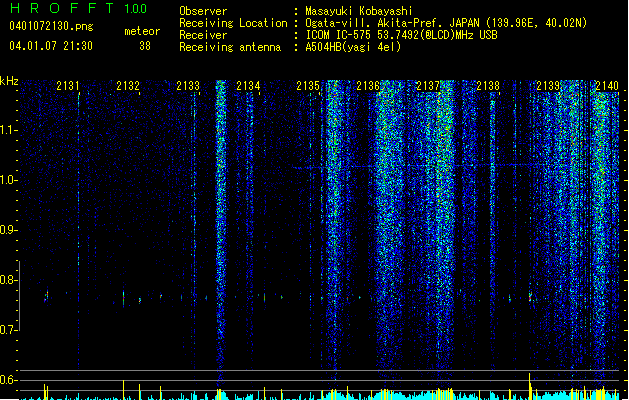Click the meteor label
This screenshot has height=400, width=629.
[142, 31]
